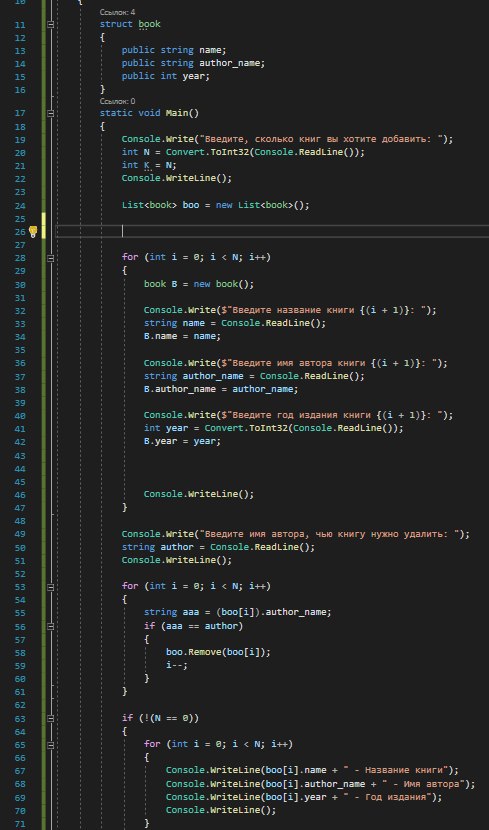Image resolution: width=489 pixels, height=830 pixels.
Task: Click line number 24 in the gutter
Action: pos(20,205)
